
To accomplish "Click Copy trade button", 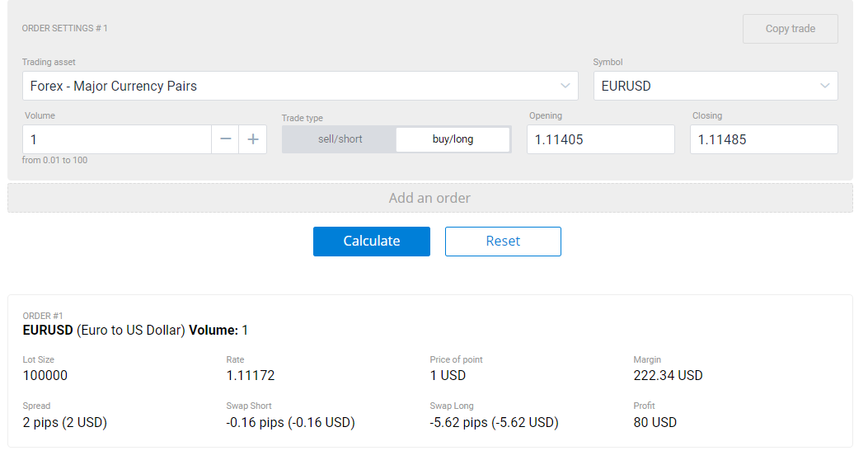I will click(790, 29).
